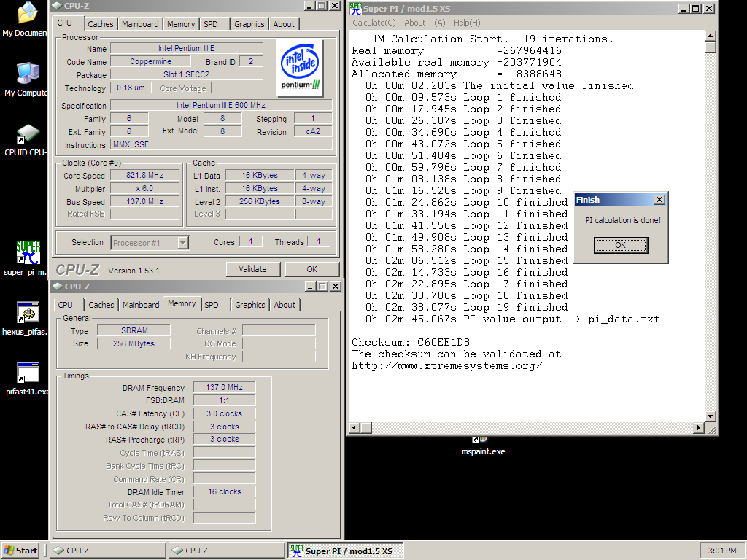
Task: Click Specification Intel Pentium III E 600 MHz
Action: (221, 105)
